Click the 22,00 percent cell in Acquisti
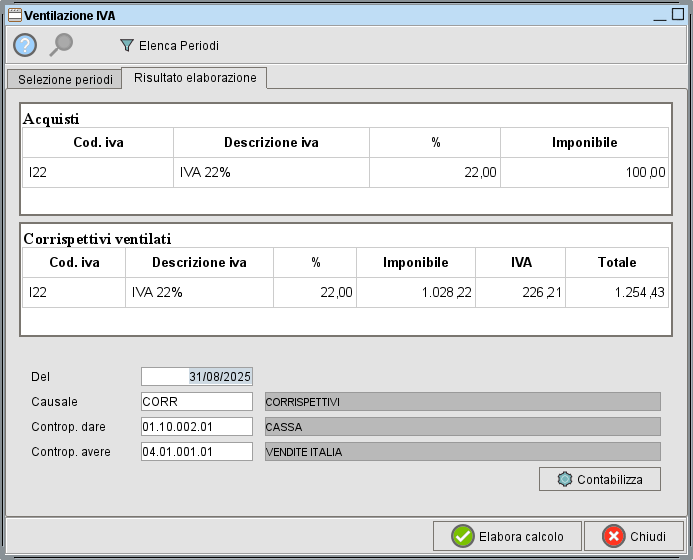The width and height of the screenshot is (693, 560). point(435,172)
